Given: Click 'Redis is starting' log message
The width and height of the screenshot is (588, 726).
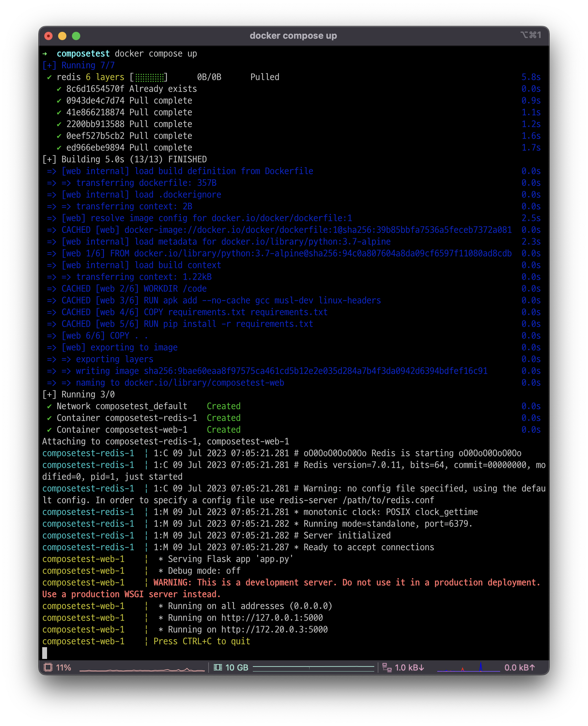Looking at the screenshot, I should 413,453.
